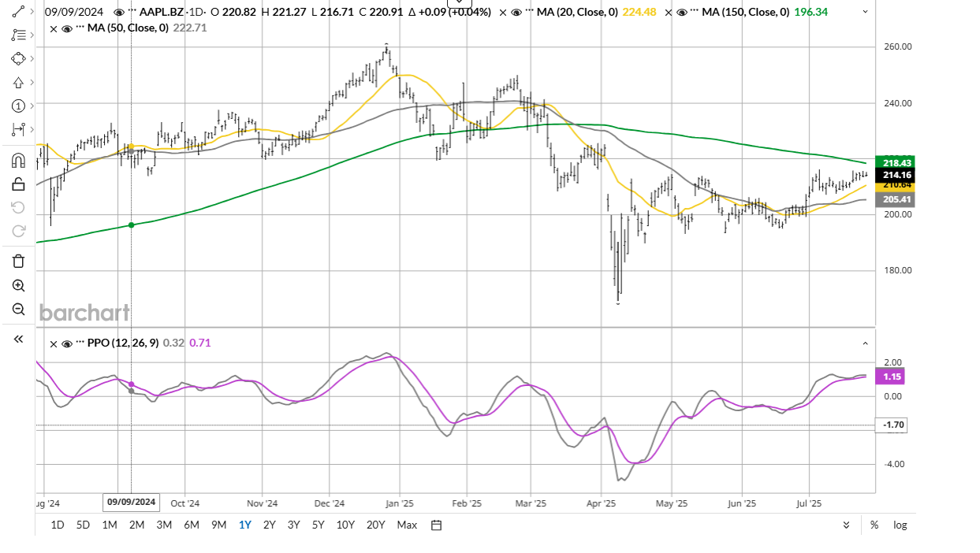Image resolution: width=980 pixels, height=553 pixels.
Task: Hide the MA (20, Close, 0) line
Action: click(516, 13)
